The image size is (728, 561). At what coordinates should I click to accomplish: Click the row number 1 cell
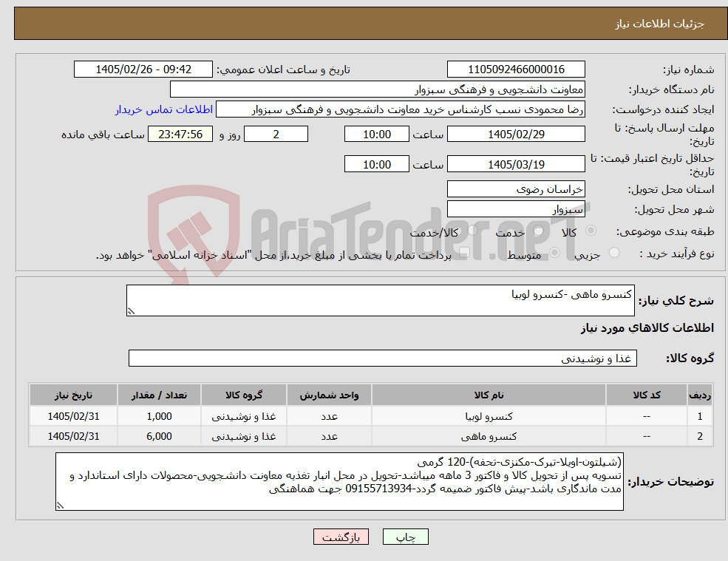click(x=700, y=416)
